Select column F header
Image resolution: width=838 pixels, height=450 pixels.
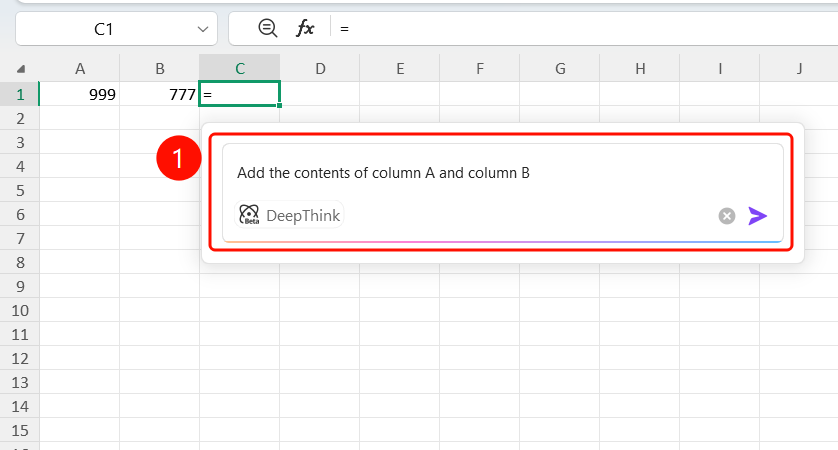[479, 68]
